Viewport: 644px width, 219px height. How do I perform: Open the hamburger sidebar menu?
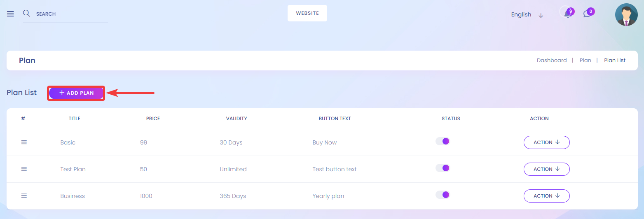pyautogui.click(x=11, y=14)
